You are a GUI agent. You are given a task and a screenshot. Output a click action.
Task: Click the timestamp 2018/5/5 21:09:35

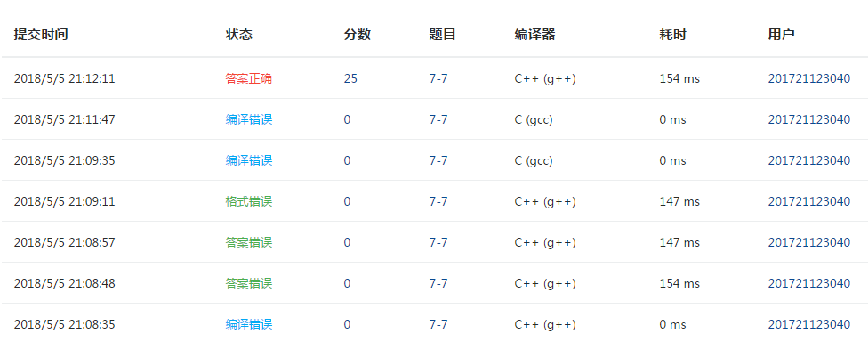pyautogui.click(x=64, y=160)
